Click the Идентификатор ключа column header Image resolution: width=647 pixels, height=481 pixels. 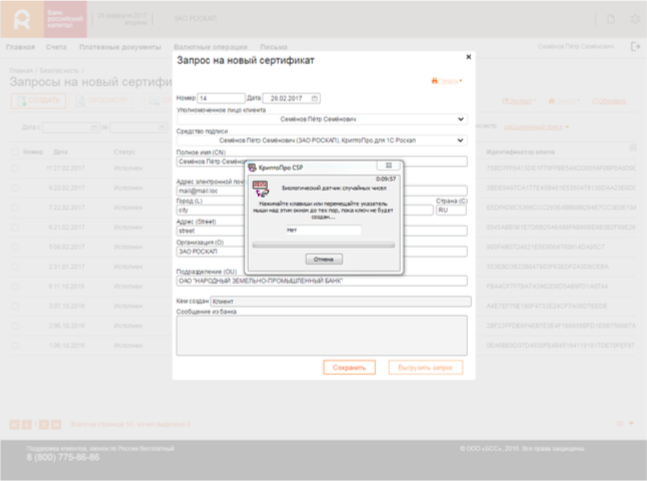tap(520, 152)
